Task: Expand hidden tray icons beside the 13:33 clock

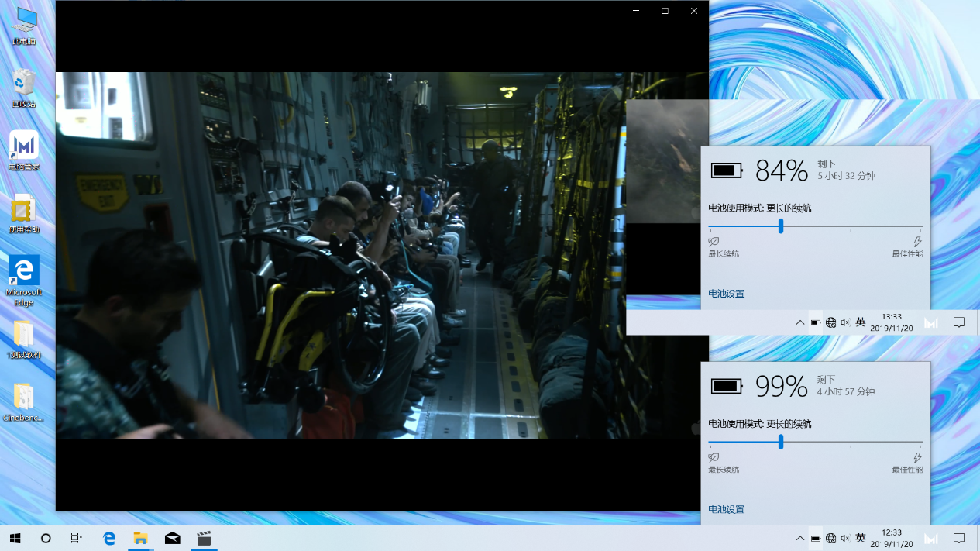Action: tap(800, 322)
